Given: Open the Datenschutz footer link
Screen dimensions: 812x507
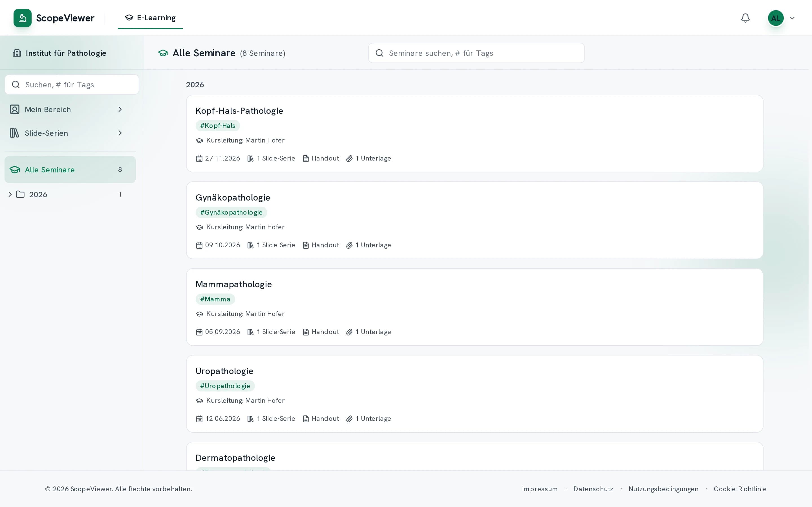Looking at the screenshot, I should coord(593,489).
